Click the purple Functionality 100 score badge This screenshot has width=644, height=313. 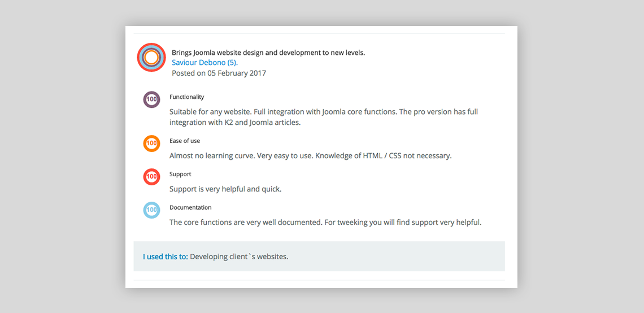pos(151,99)
